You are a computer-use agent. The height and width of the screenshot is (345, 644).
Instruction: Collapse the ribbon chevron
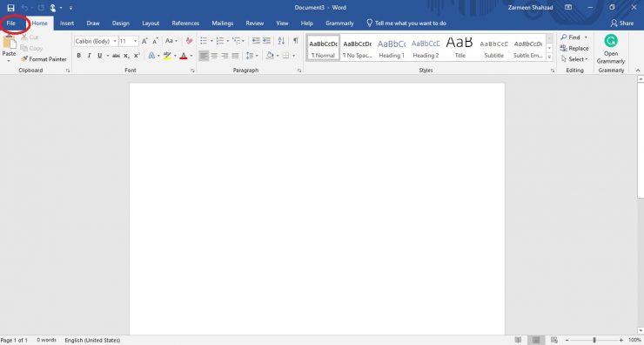pos(638,71)
